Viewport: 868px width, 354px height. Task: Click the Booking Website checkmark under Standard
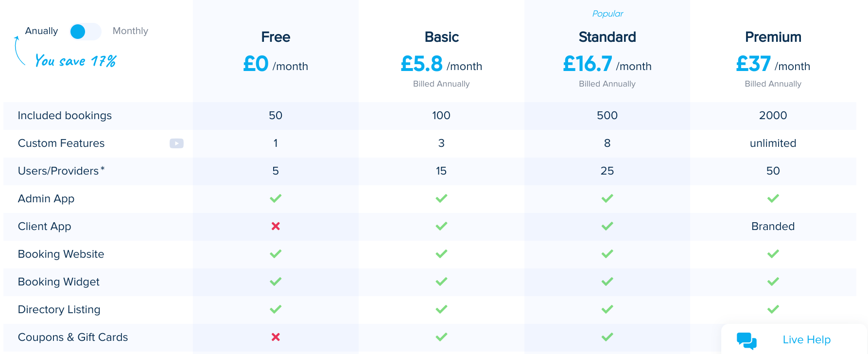click(607, 254)
